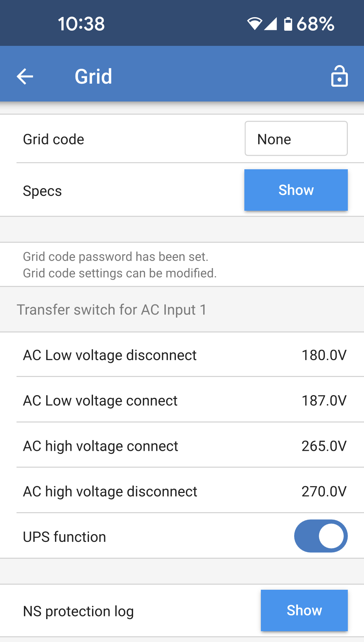
Task: Toggle the UPS function switch
Action: coord(321,536)
